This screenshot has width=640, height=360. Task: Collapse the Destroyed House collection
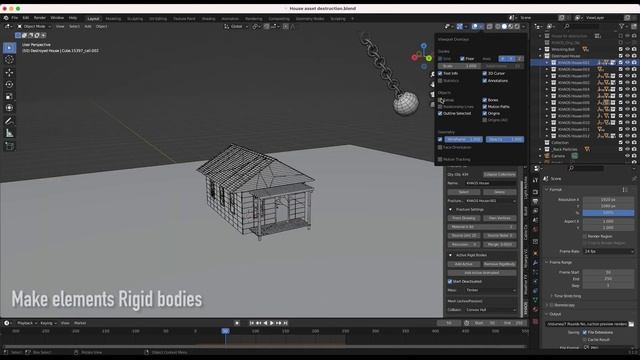coord(540,56)
